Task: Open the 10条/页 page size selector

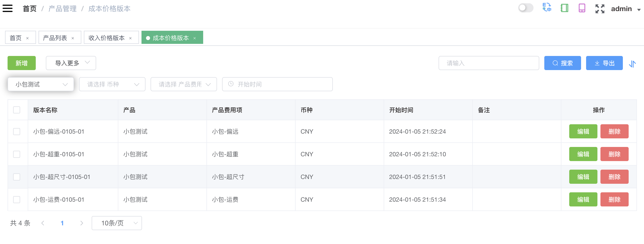Action: 117,223
